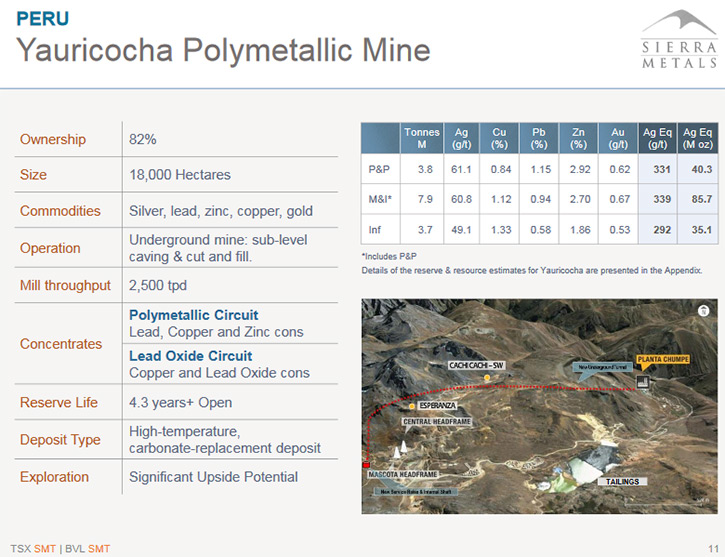
Task: Click the 'Pb (%)' column header
Action: coord(539,138)
